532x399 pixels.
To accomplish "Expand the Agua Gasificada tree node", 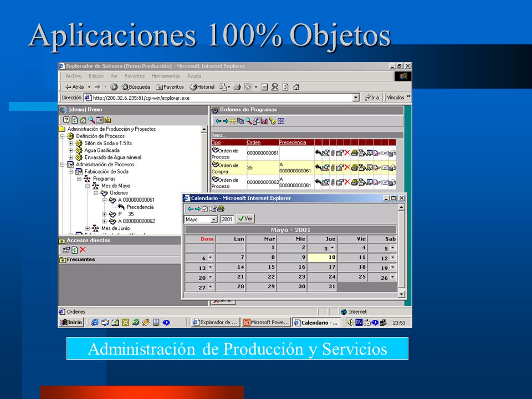I will (70, 150).
